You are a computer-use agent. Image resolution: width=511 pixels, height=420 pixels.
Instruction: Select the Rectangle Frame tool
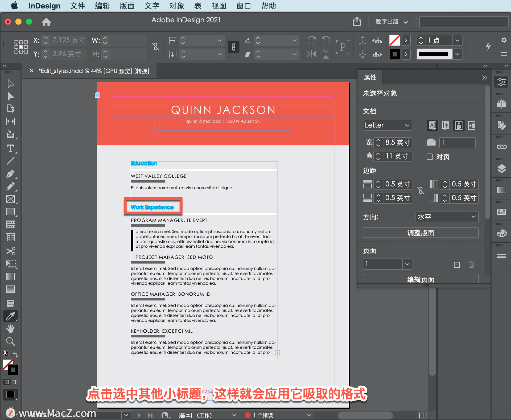(10, 199)
